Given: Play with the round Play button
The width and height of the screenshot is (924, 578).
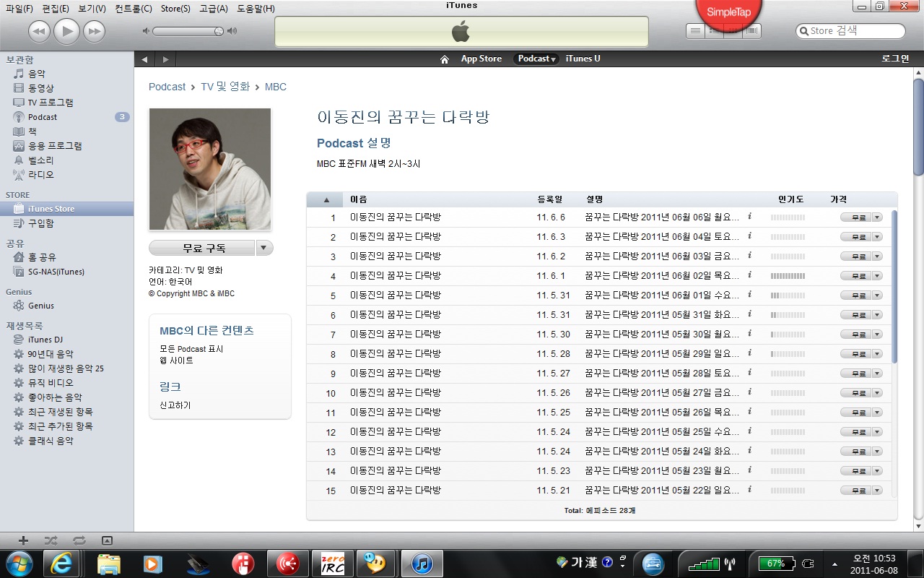Looking at the screenshot, I should tap(66, 30).
